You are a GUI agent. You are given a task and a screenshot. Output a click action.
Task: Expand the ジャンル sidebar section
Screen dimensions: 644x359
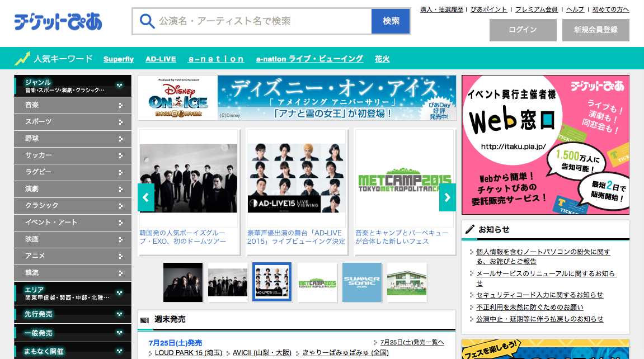[x=73, y=86]
